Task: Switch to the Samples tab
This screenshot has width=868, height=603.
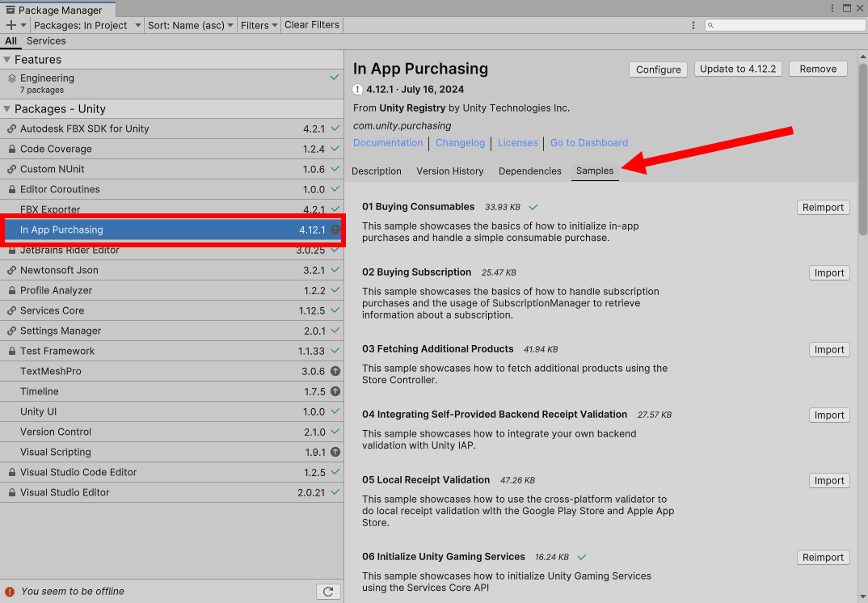Action: coord(595,171)
